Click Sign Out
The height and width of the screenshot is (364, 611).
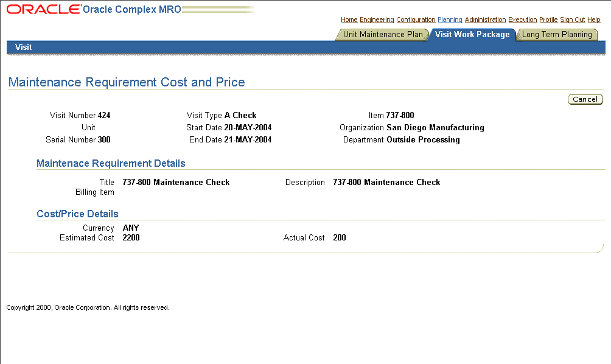coord(573,19)
